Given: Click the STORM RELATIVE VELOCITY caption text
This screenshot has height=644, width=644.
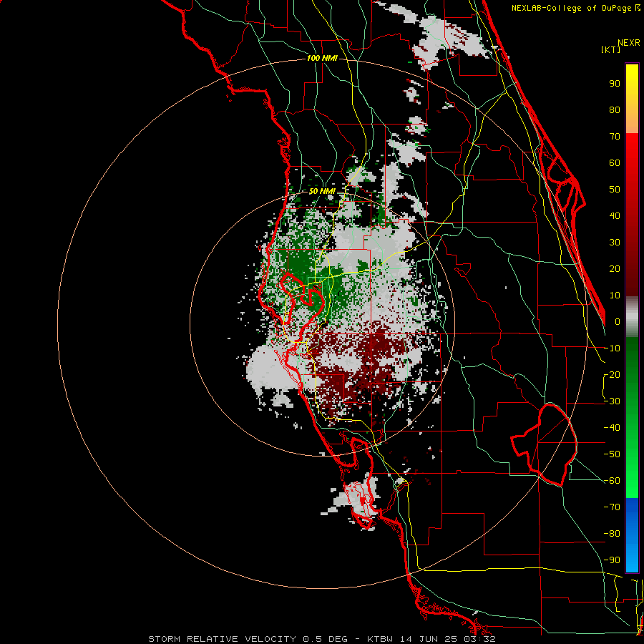Looking at the screenshot, I should pyautogui.click(x=223, y=639).
